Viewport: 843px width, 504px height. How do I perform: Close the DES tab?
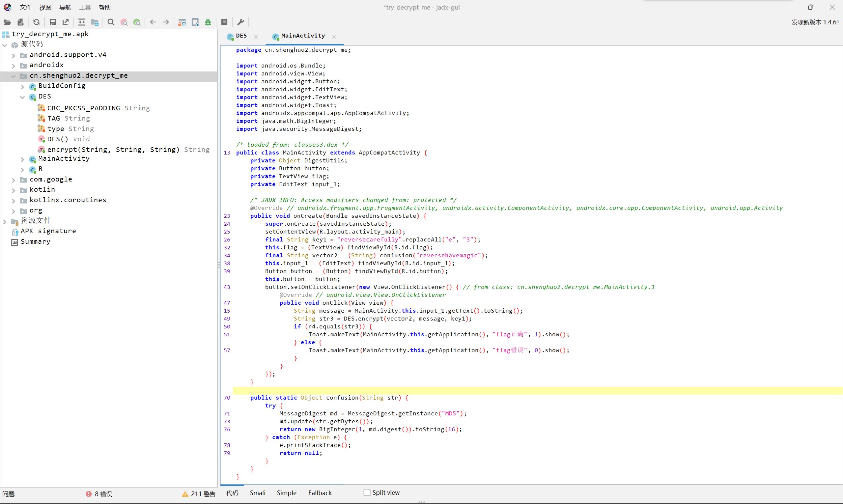click(256, 37)
